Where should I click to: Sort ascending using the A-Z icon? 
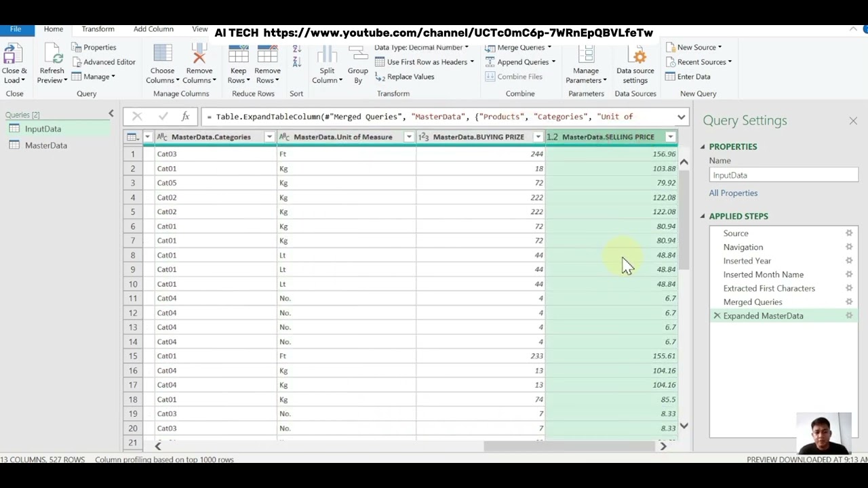[296, 49]
